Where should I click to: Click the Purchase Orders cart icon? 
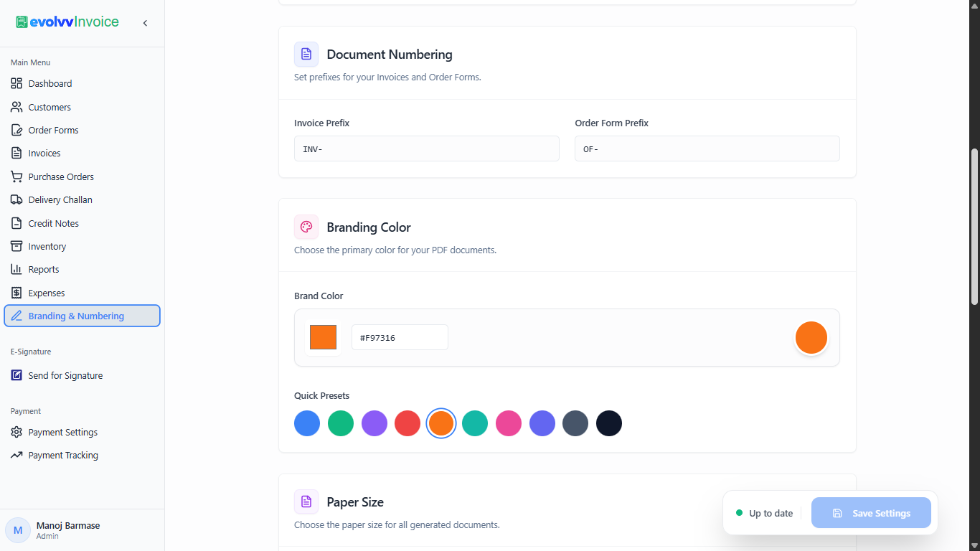[17, 176]
